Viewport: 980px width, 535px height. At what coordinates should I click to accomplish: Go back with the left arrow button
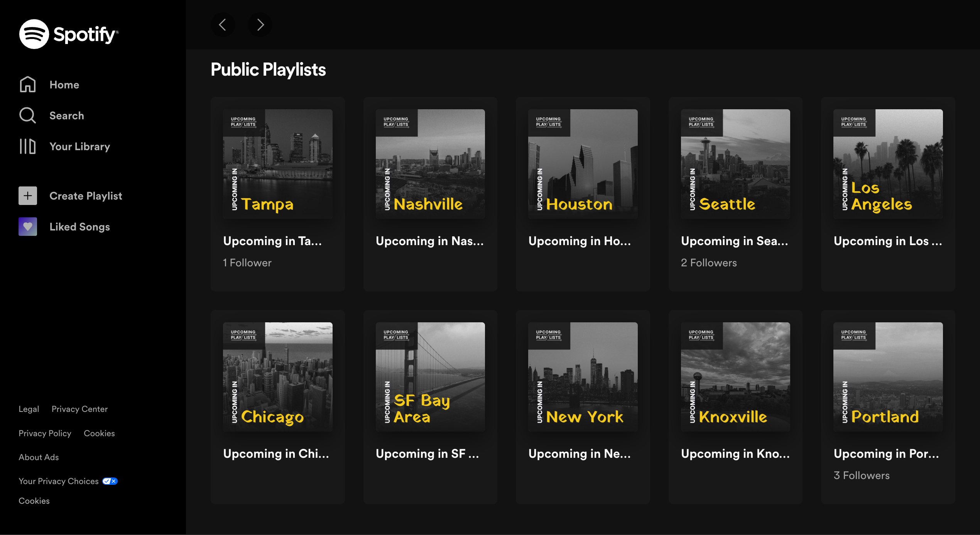[x=223, y=25]
